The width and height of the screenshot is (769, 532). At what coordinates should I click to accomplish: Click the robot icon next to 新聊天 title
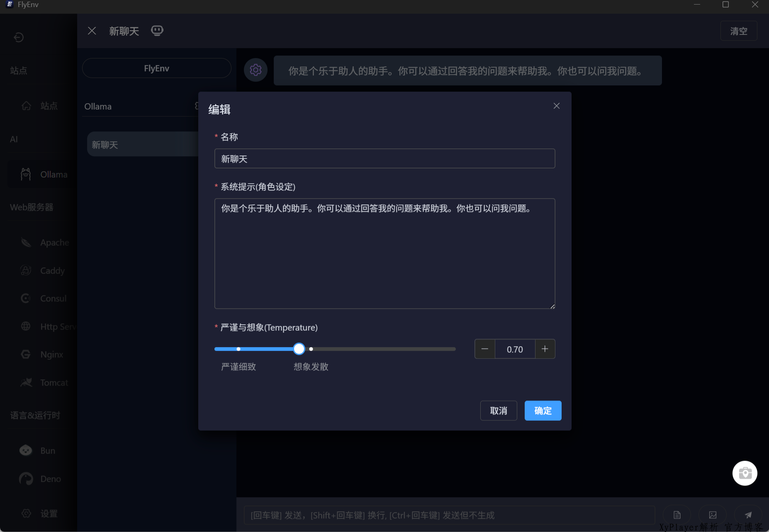(x=157, y=31)
